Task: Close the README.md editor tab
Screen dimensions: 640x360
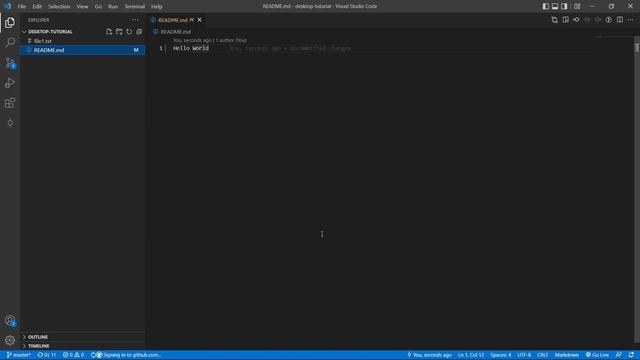Action: 200,20
